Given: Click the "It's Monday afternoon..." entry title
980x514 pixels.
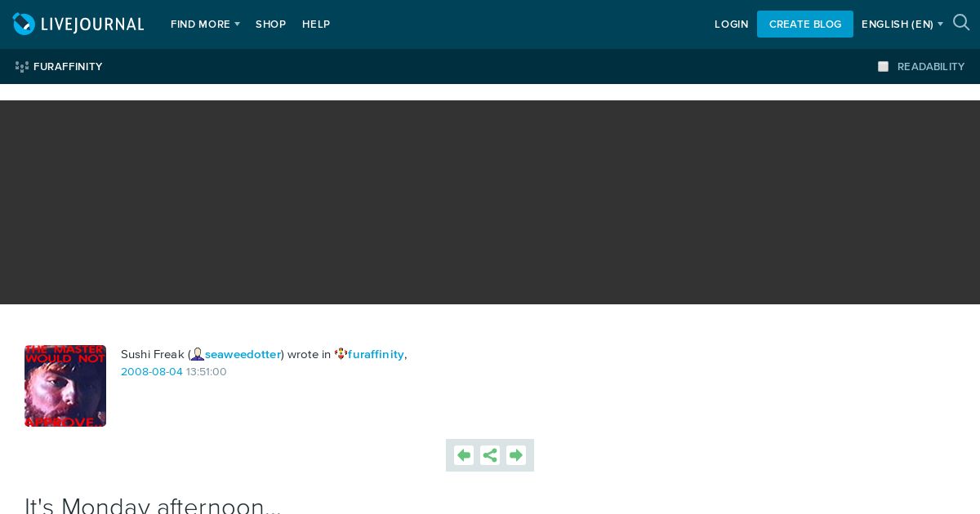Looking at the screenshot, I should 153,505.
